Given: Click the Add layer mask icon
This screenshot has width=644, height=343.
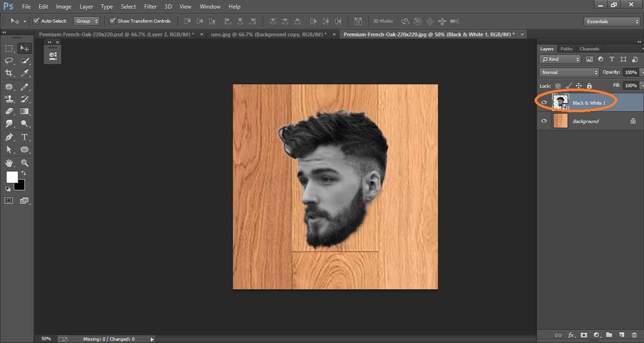Looking at the screenshot, I should click(583, 335).
